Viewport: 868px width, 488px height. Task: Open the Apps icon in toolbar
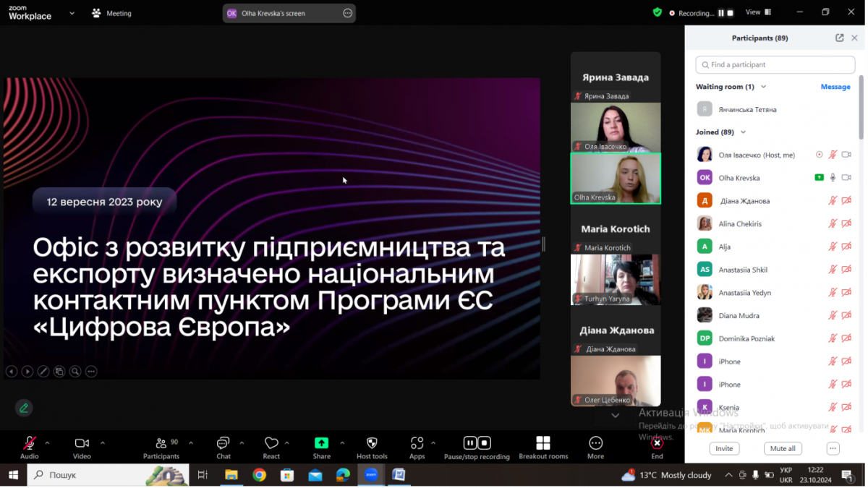click(x=417, y=443)
